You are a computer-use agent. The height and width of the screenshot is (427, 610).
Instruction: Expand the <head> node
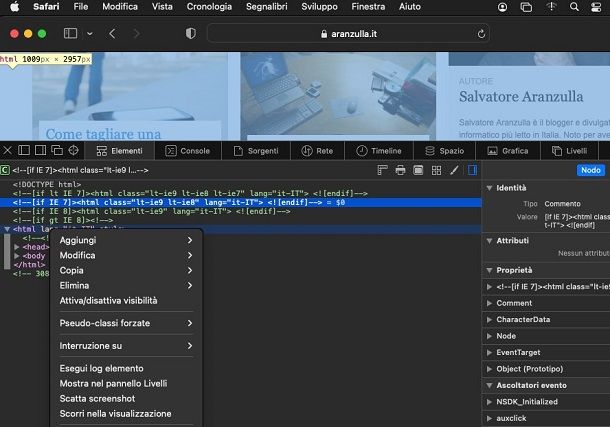[x=17, y=247]
